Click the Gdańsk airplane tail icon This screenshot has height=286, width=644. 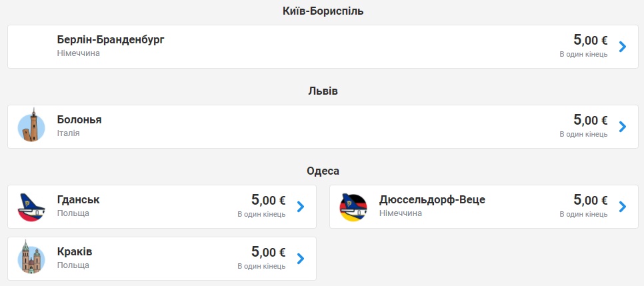point(31,207)
